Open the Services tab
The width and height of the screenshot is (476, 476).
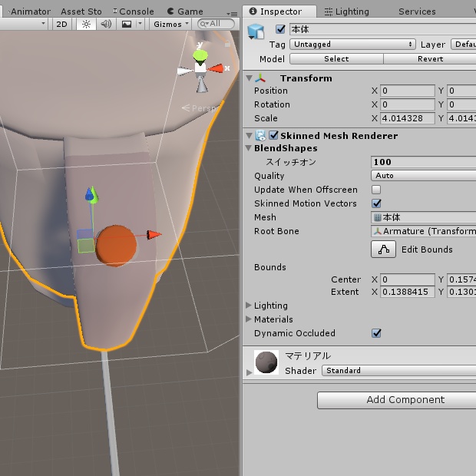point(417,12)
